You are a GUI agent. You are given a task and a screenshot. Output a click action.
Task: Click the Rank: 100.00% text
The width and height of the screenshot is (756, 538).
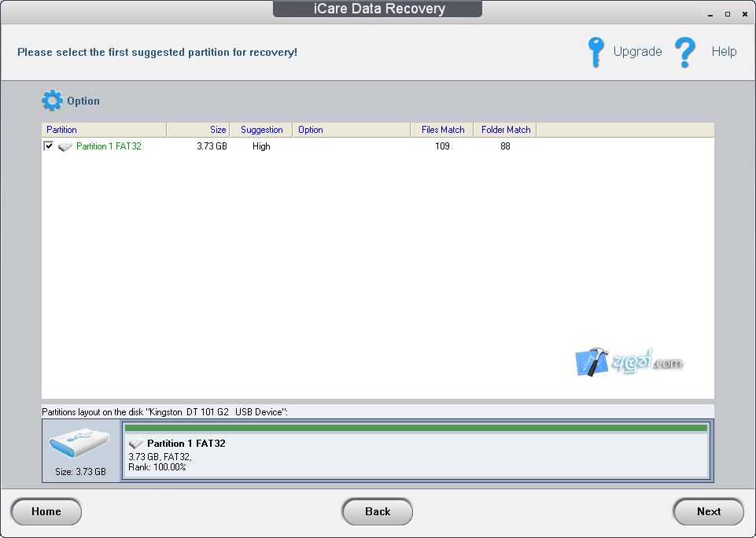(157, 467)
